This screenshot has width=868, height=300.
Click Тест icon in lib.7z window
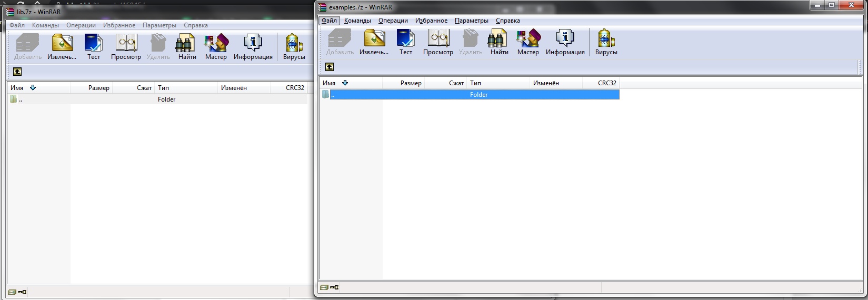[94, 47]
